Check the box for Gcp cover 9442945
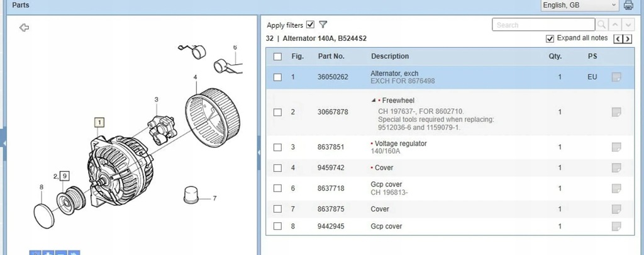Image resolution: width=644 pixels, height=255 pixels. coord(277,226)
